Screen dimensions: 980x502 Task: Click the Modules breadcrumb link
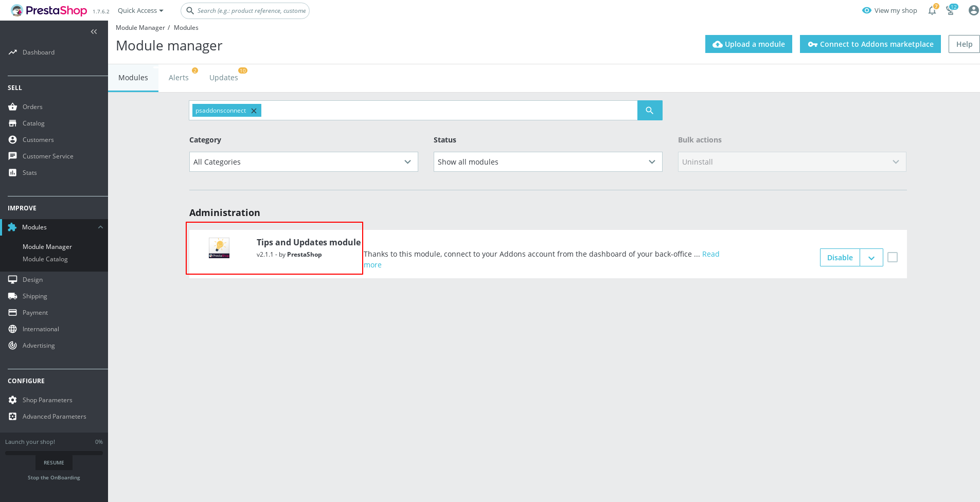point(186,28)
